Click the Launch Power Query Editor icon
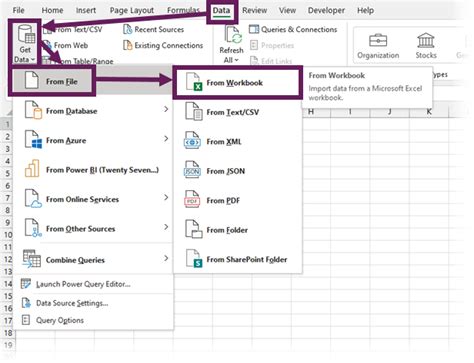The image size is (474, 363). [26, 284]
